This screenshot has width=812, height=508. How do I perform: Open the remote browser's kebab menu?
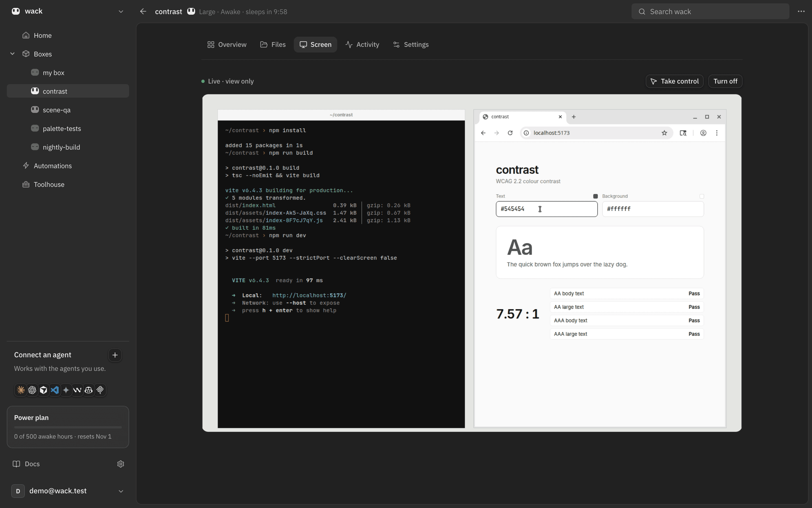(x=717, y=133)
